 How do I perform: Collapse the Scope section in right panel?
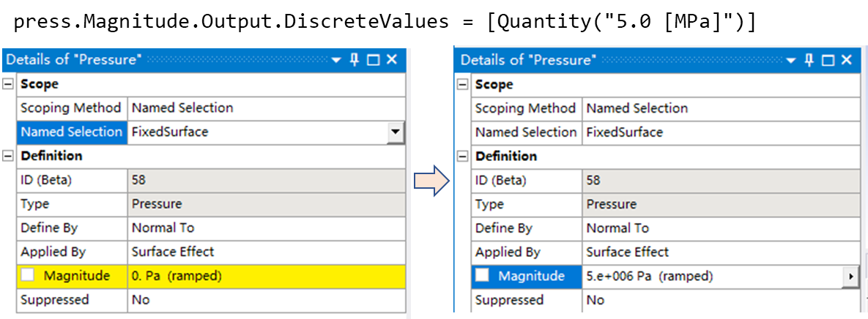click(x=463, y=85)
